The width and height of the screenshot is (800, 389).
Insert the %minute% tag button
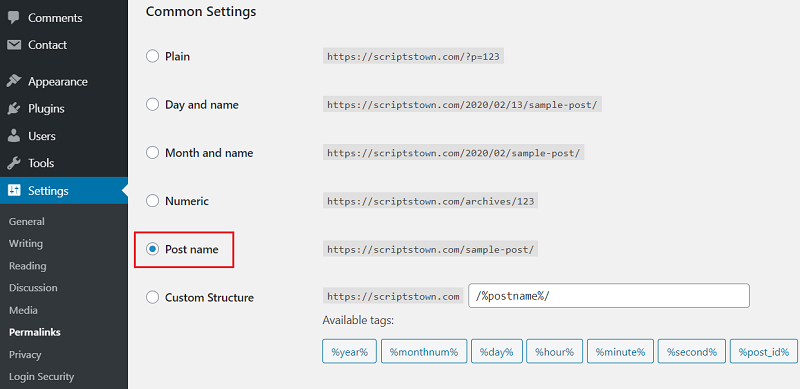(620, 352)
